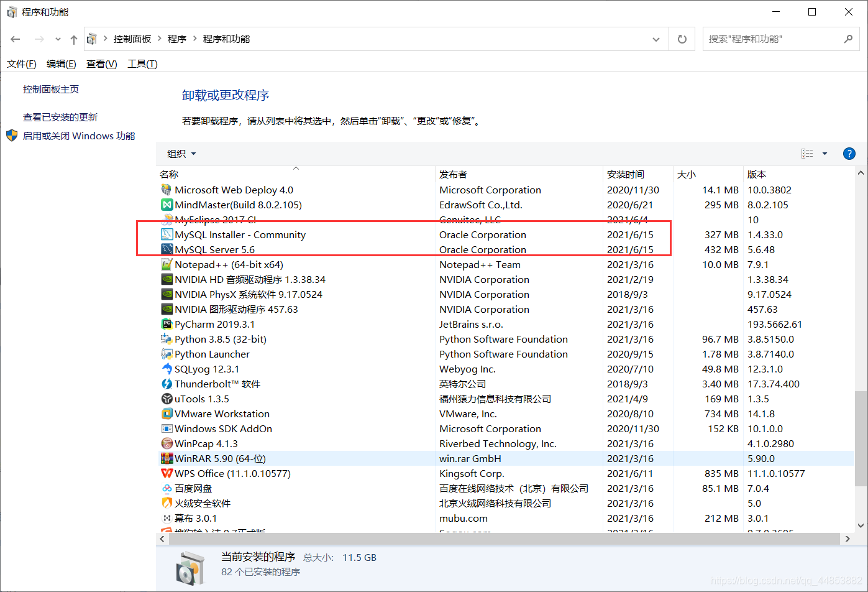Click the 百度网盘 icon
868x592 pixels.
point(167,488)
